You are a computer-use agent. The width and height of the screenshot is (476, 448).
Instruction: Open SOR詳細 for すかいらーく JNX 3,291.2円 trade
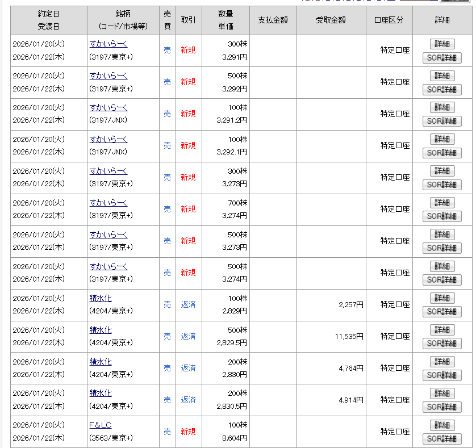[442, 121]
